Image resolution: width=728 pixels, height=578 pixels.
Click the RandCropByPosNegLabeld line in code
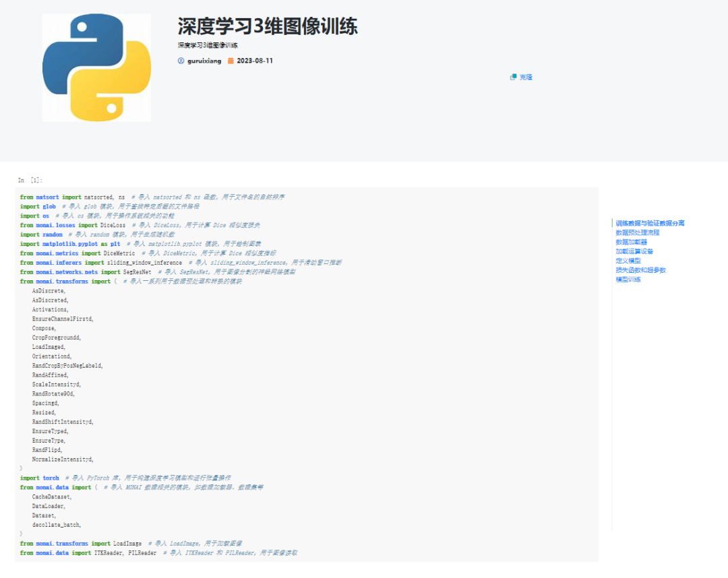point(67,365)
